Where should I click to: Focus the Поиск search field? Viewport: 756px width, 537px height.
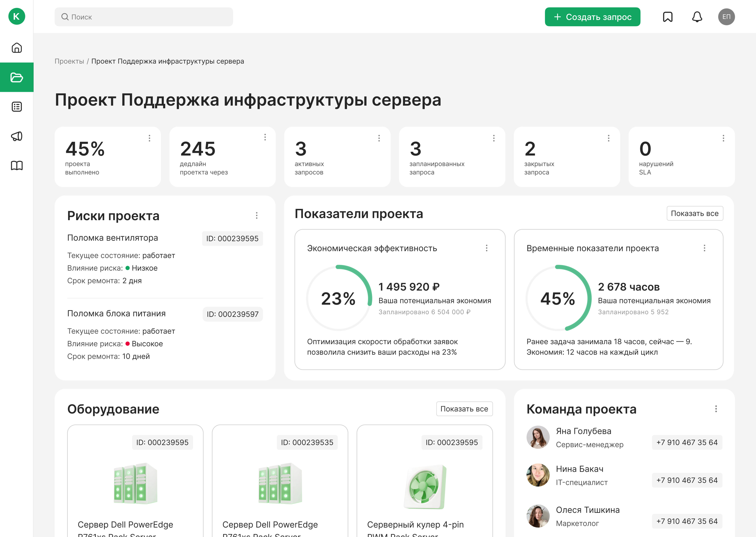point(144,17)
